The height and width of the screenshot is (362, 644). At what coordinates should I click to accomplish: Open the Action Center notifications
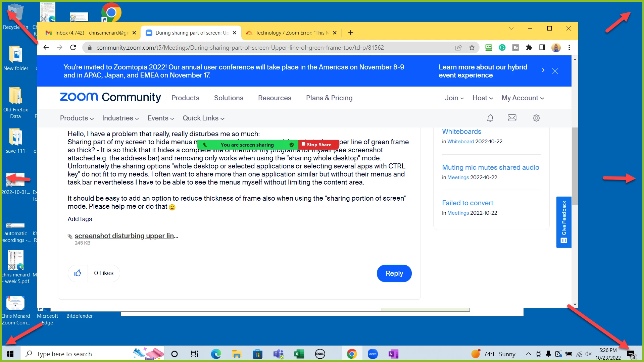[631, 354]
